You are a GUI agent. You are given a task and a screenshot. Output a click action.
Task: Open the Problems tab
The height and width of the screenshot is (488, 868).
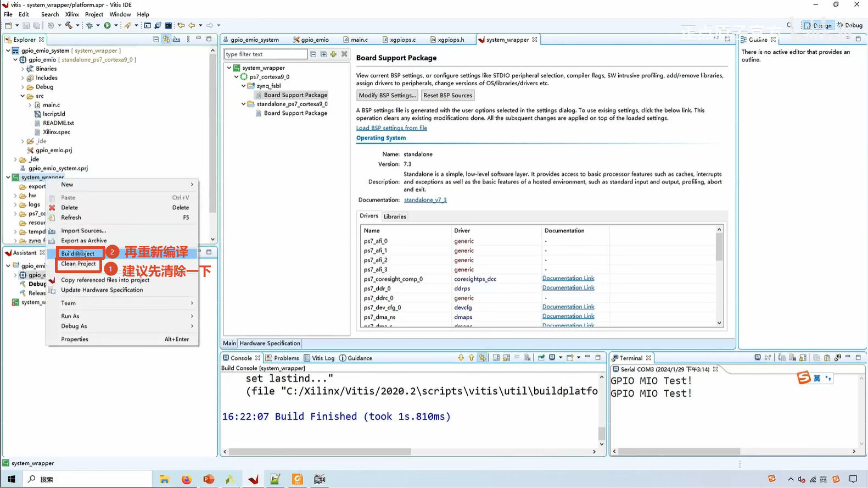click(282, 358)
